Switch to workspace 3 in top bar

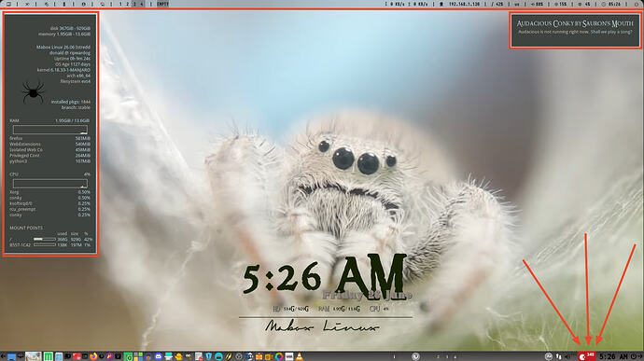134,4
